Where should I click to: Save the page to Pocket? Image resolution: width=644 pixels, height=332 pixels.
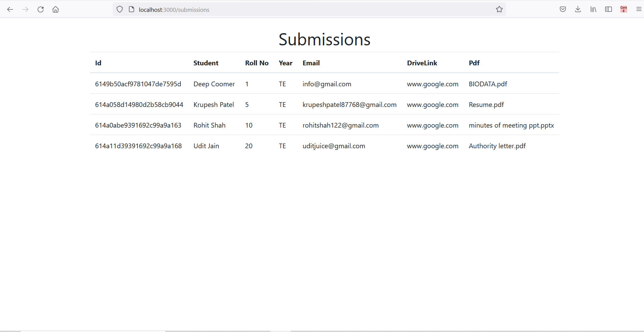coord(563,9)
